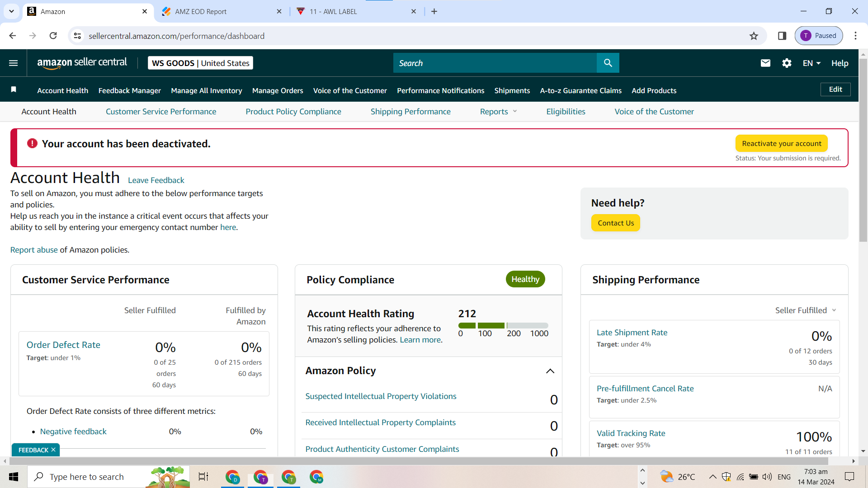This screenshot has width=868, height=488.
Task: Click the Learn more link
Action: pos(420,340)
